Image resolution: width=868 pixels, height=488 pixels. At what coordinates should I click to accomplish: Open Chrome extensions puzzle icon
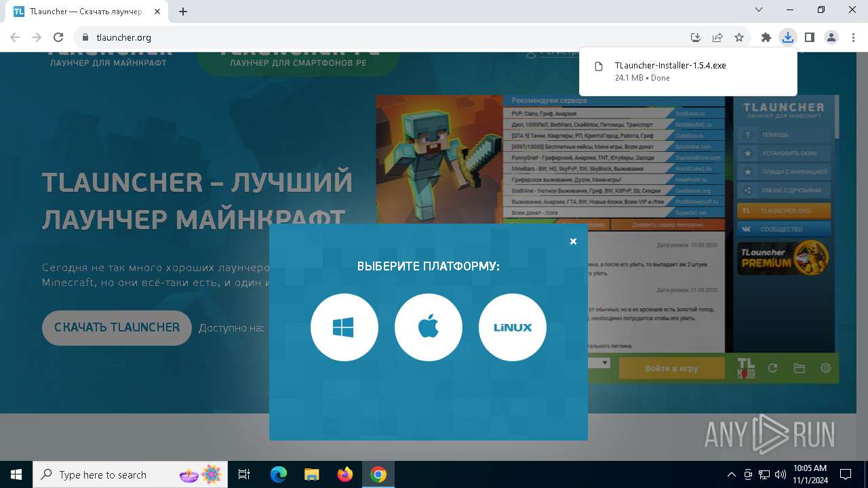[766, 37]
